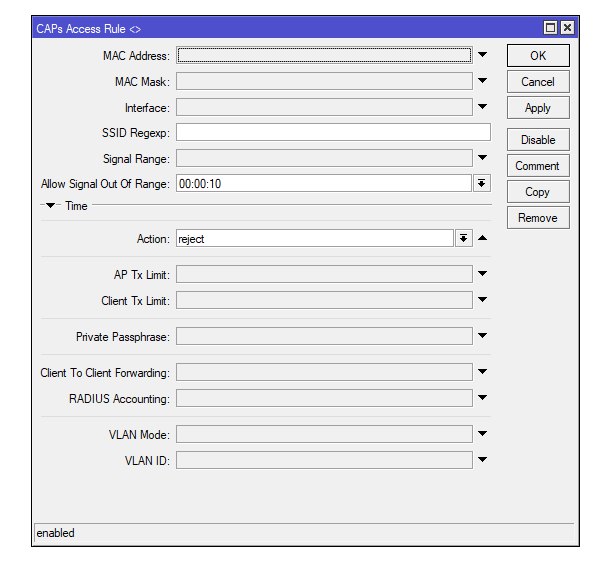Click Client To Client Forwarding field
Screen dimensions: 615x578
pos(324,372)
